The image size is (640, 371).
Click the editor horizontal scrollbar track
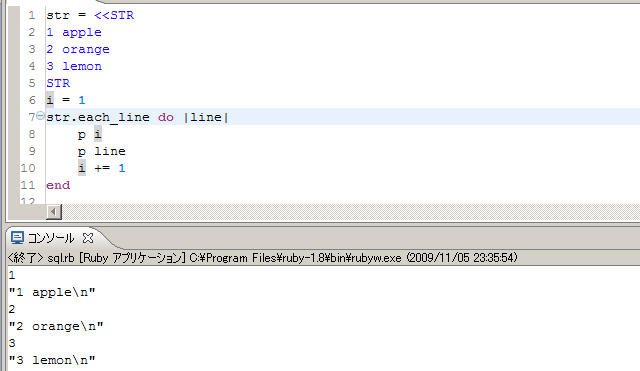[x=350, y=212]
